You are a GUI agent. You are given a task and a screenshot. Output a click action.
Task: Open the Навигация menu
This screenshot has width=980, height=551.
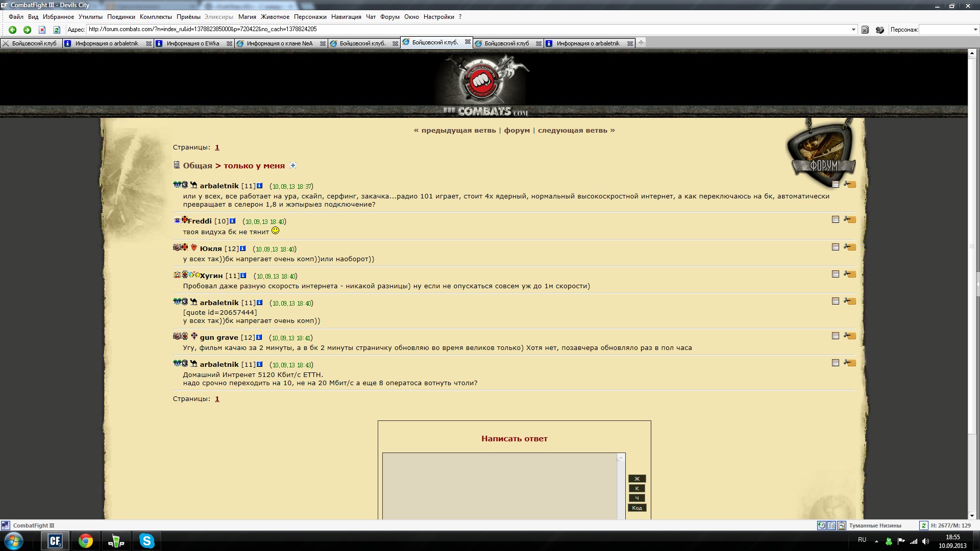point(346,17)
